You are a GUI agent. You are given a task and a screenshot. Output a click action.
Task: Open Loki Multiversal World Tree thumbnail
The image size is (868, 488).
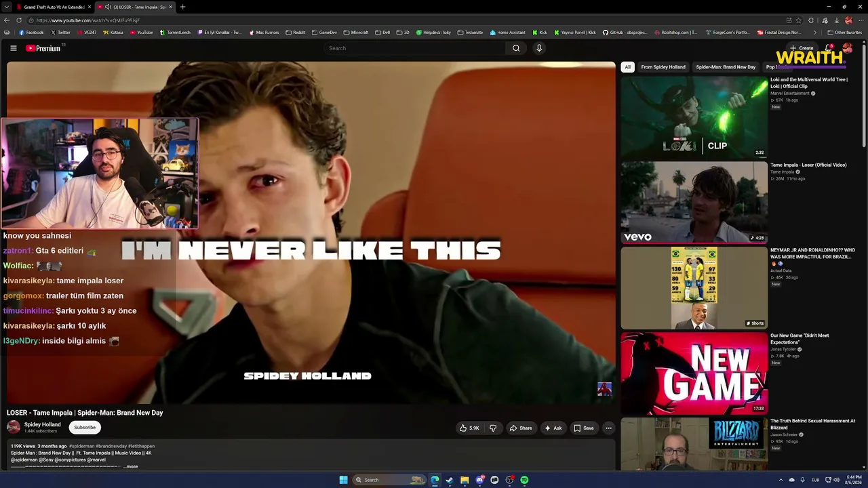point(694,117)
